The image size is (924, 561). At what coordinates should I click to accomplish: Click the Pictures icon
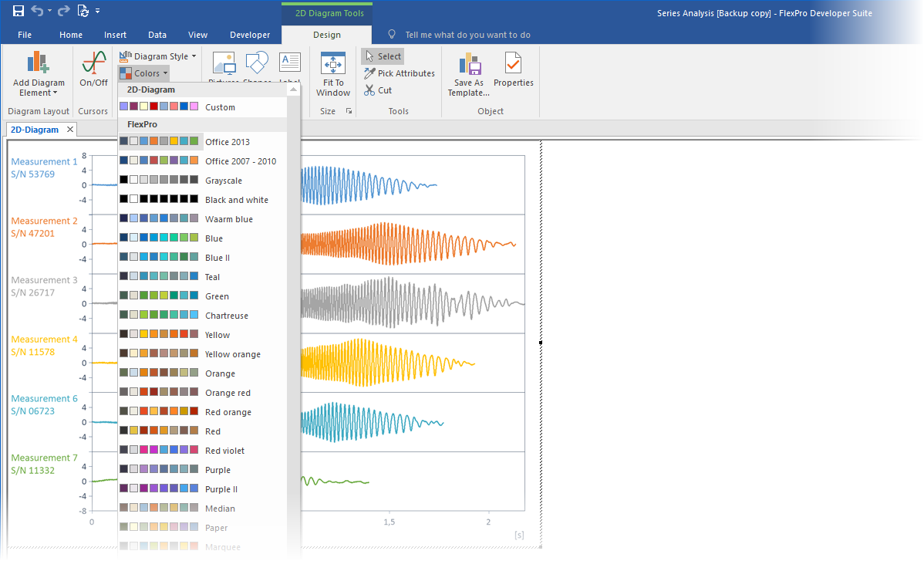(224, 63)
